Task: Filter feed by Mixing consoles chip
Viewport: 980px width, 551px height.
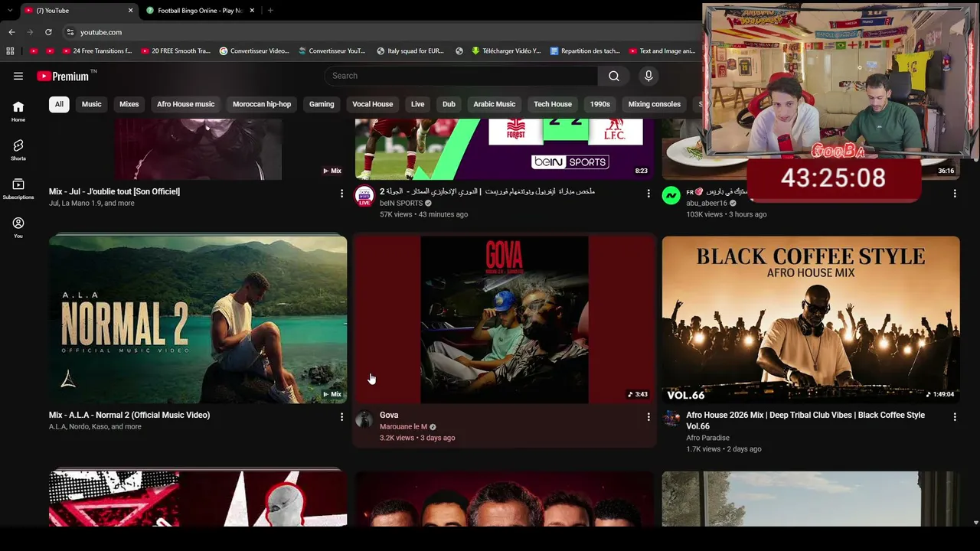Action: [x=655, y=104]
